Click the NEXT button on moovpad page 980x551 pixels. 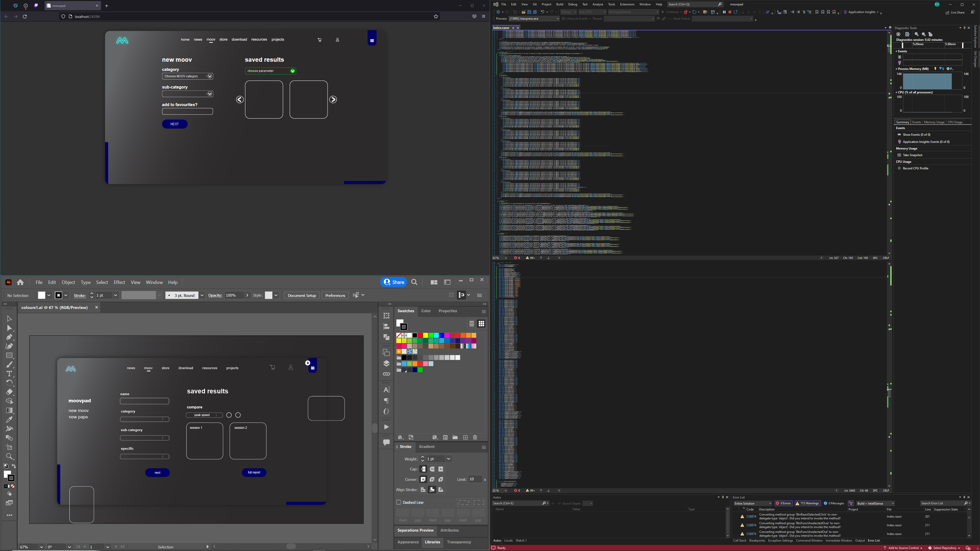(175, 124)
